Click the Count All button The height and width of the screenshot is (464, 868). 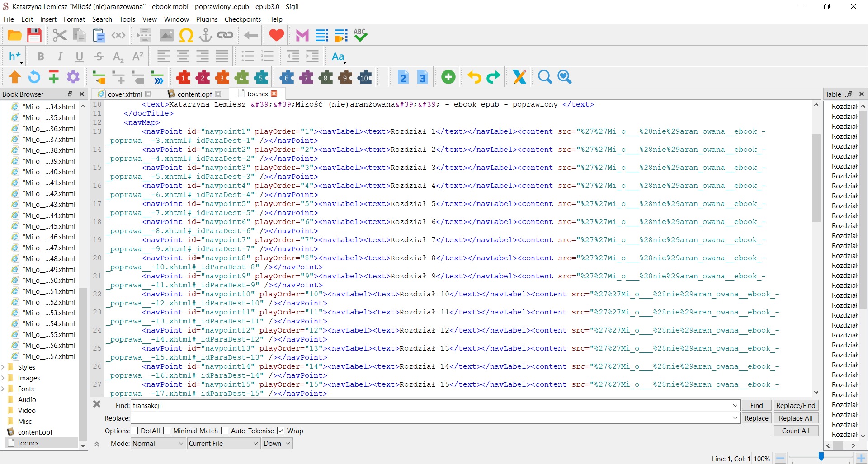(795, 431)
